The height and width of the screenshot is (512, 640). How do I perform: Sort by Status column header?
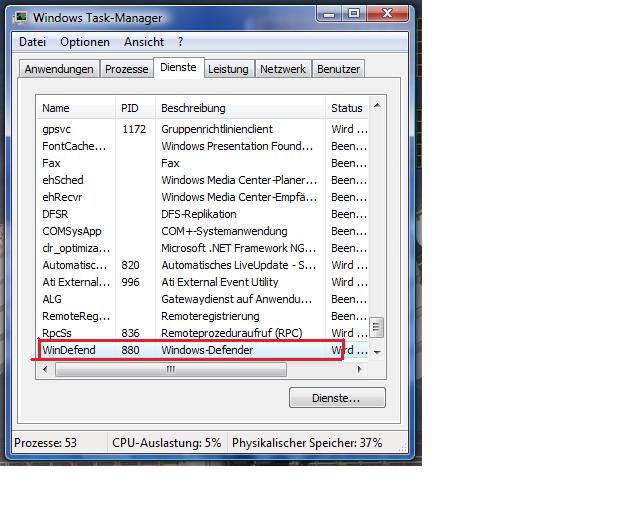[x=347, y=108]
